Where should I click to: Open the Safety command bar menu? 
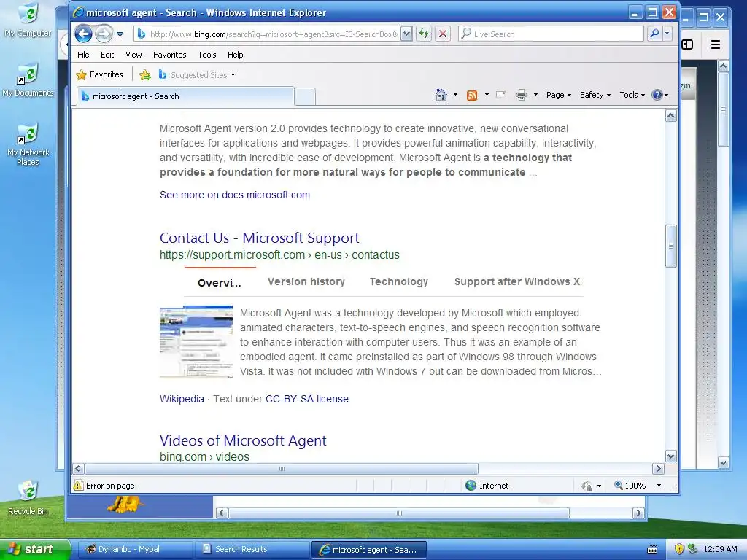click(595, 95)
